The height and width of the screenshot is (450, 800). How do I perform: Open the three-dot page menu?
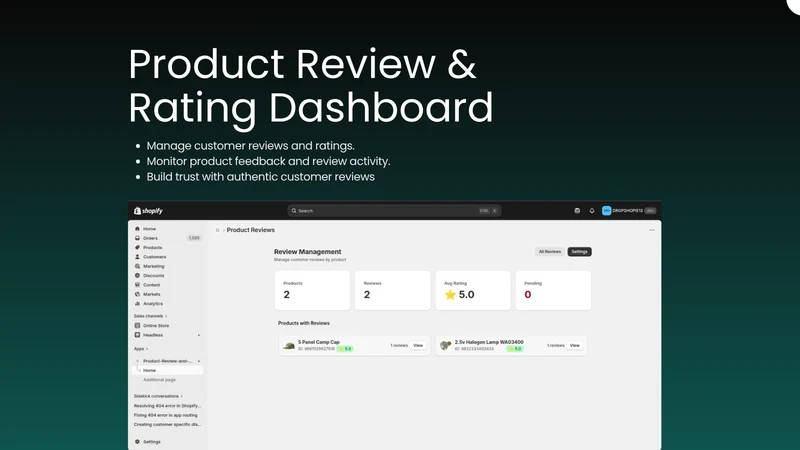(652, 230)
